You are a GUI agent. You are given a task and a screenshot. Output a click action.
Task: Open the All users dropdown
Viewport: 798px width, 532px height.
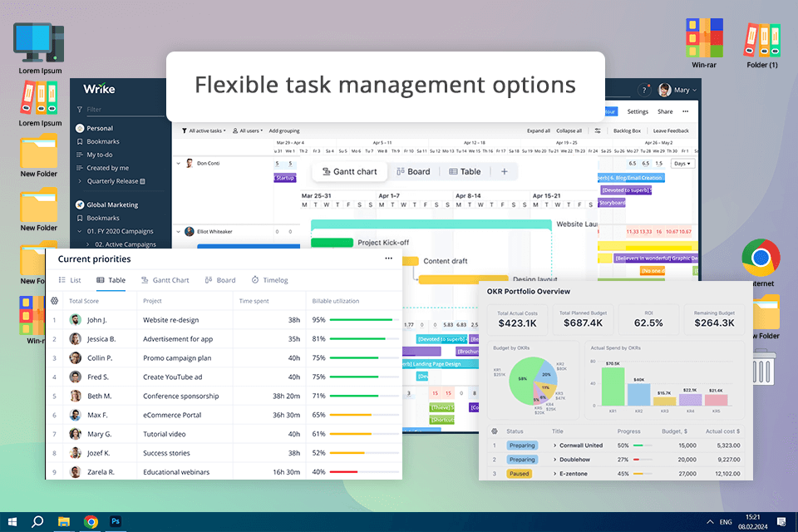[x=248, y=131]
